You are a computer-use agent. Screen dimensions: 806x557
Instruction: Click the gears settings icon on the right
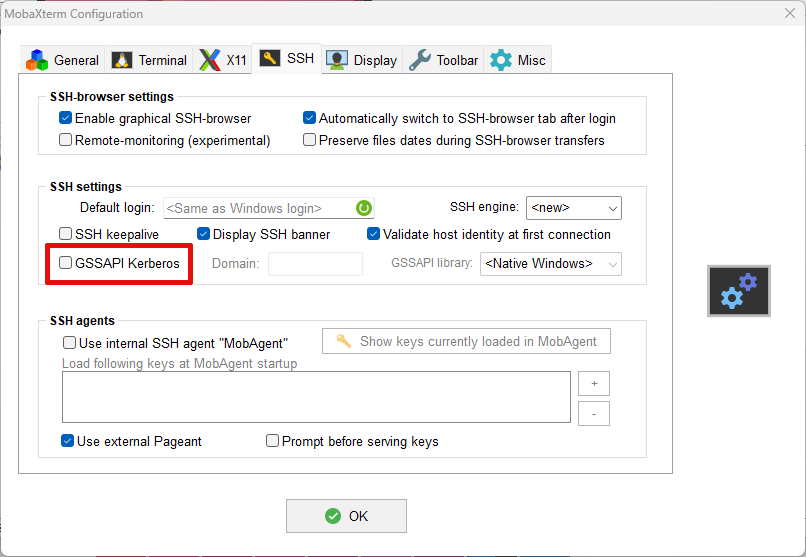(x=739, y=291)
